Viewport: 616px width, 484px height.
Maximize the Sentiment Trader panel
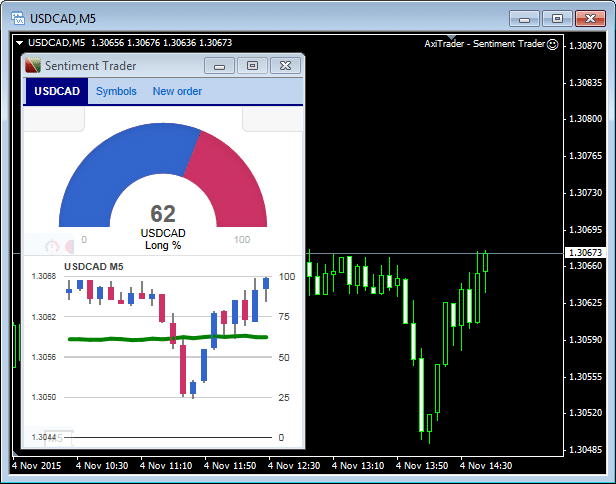252,66
